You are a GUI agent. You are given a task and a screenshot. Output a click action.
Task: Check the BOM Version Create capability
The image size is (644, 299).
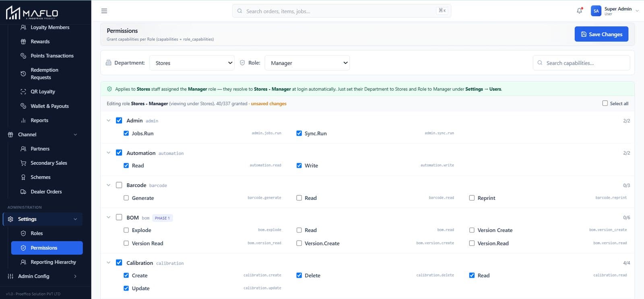pos(472,230)
